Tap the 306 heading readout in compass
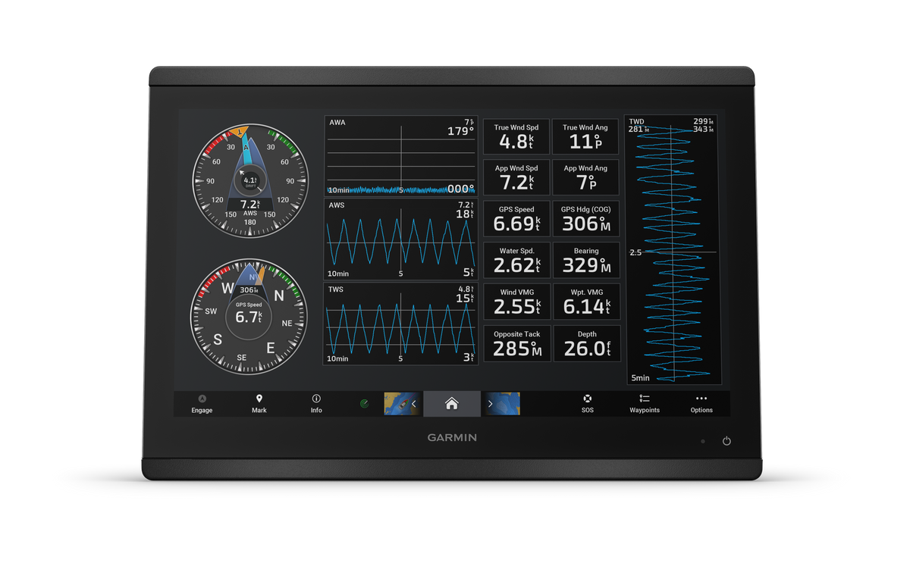The image size is (910, 588). pyautogui.click(x=249, y=290)
